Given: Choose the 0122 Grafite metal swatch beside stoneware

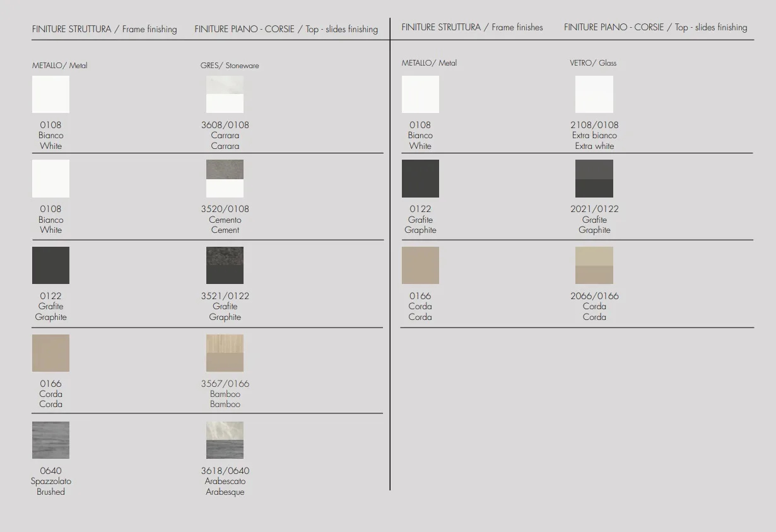Looking at the screenshot, I should (x=50, y=265).
